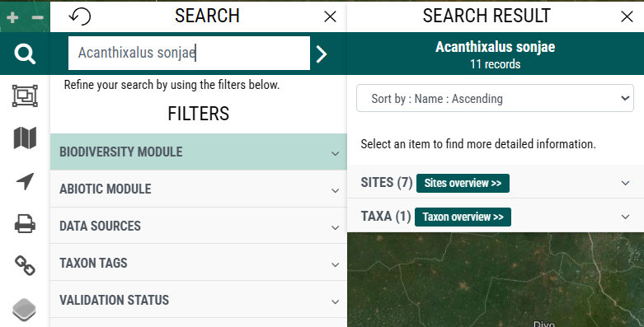
Task: Select the spatial boundary selection tool icon
Action: pyautogui.click(x=25, y=96)
